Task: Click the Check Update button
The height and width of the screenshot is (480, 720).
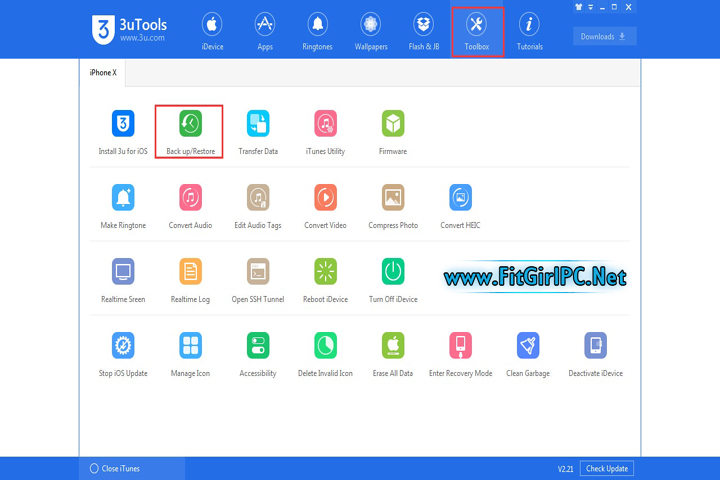Action: point(608,468)
